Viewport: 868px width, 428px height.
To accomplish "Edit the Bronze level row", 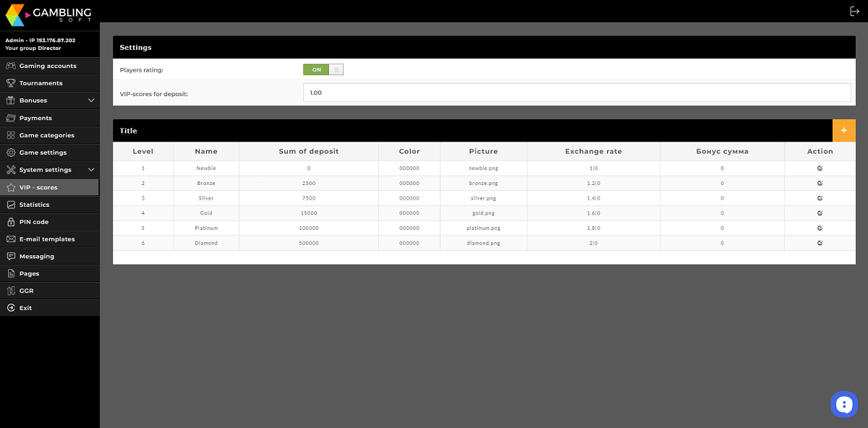I will 820,183.
